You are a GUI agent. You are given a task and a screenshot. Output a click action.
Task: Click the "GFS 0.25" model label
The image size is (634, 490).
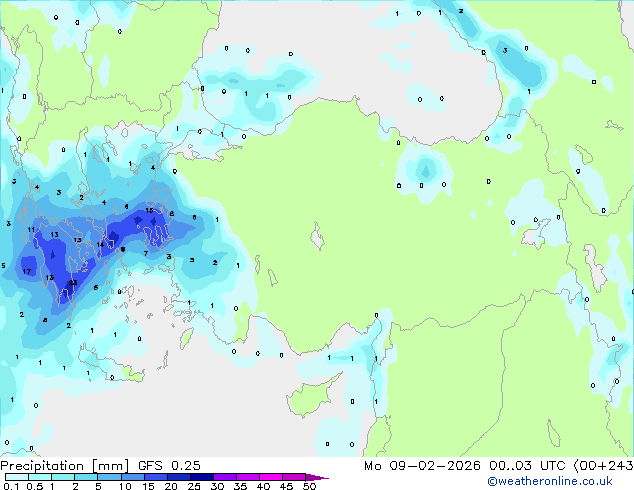[x=169, y=466]
